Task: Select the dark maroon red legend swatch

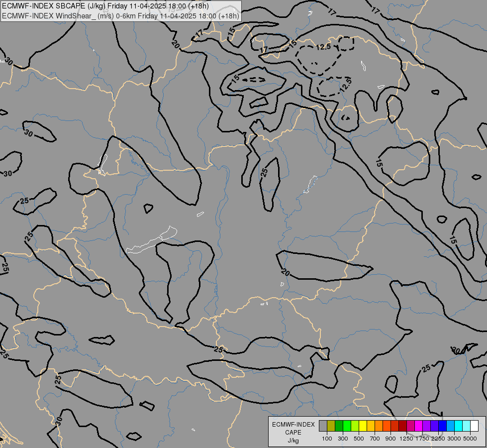Action: pos(403,426)
